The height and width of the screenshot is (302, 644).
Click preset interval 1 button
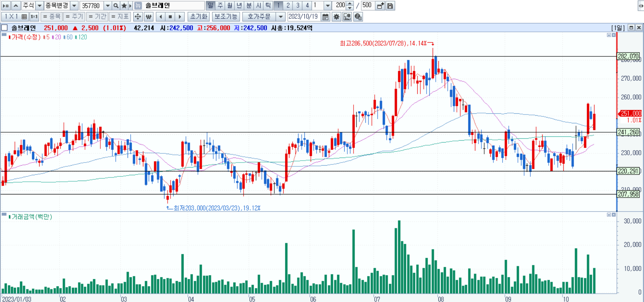[279, 6]
